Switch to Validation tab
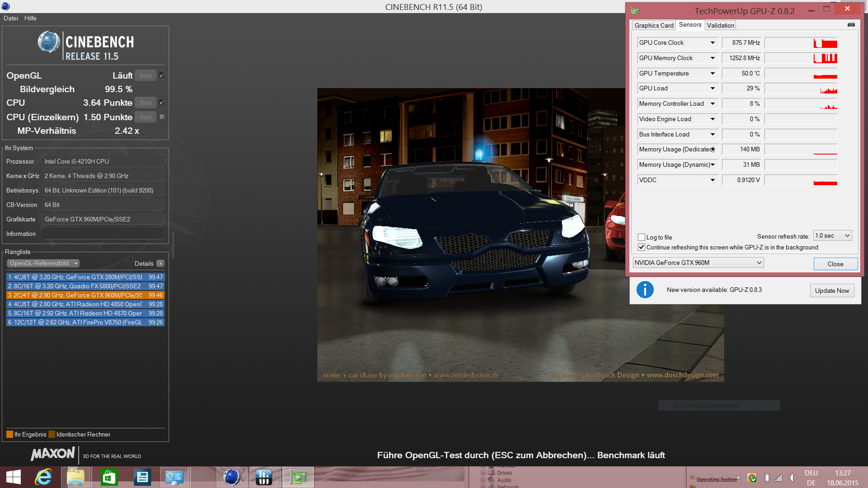 [x=720, y=25]
